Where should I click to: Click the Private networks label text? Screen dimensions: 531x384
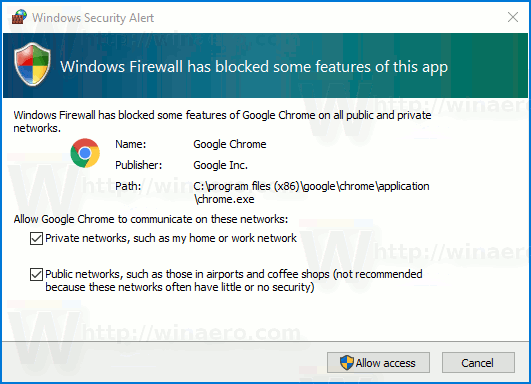pos(171,238)
